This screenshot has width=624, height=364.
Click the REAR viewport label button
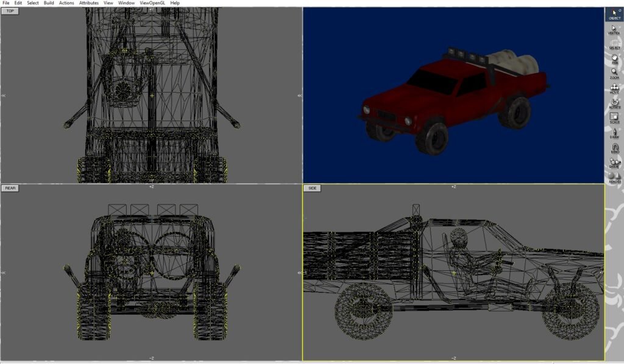coord(11,188)
